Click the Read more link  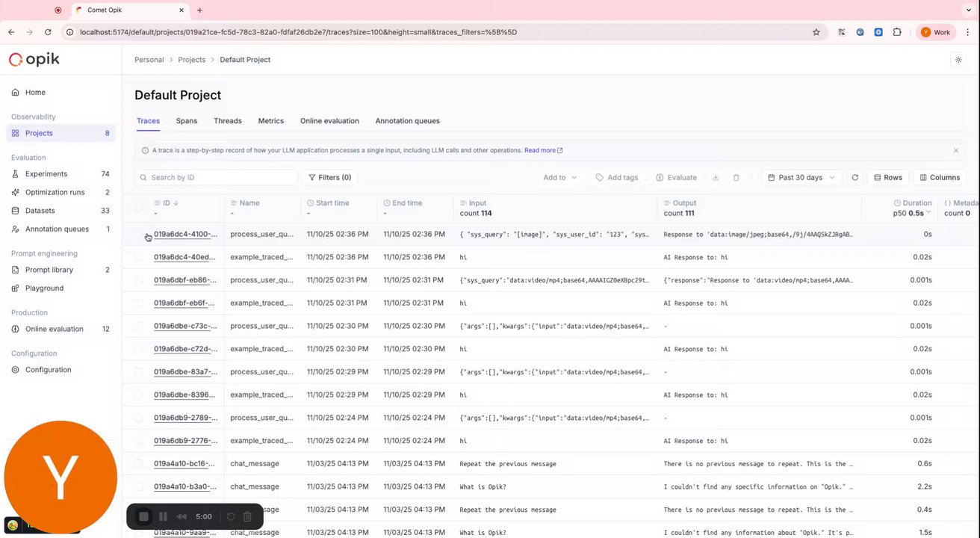pos(543,151)
